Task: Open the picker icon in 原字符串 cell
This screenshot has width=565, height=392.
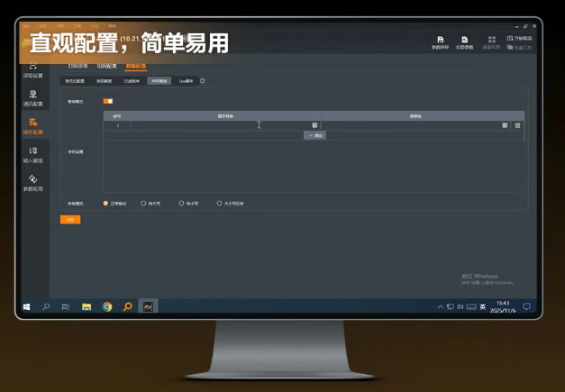Action: 314,125
